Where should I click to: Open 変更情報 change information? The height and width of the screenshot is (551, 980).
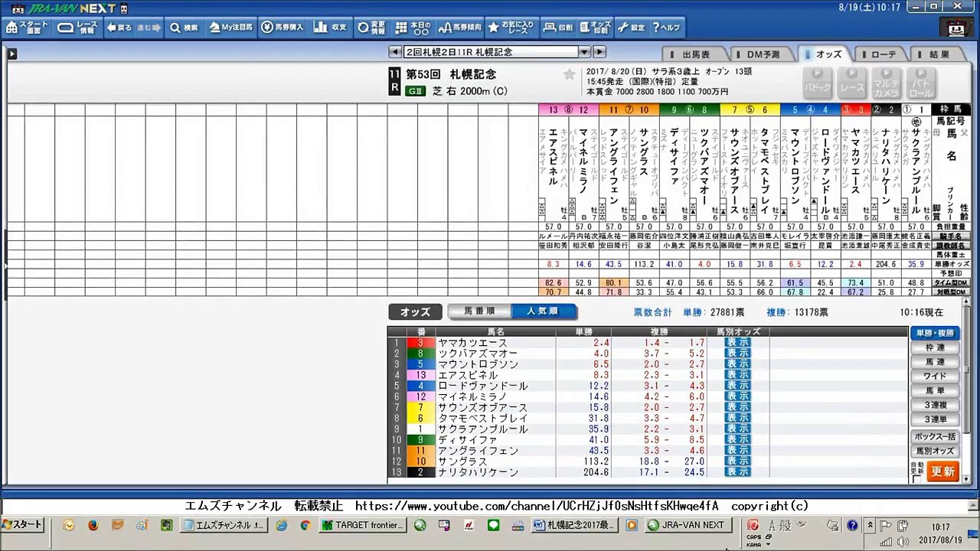[x=371, y=28]
